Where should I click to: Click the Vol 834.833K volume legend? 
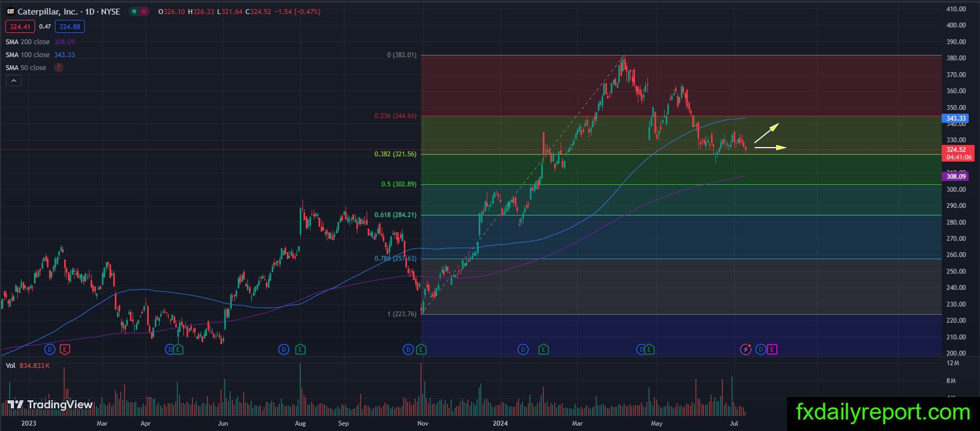27,366
